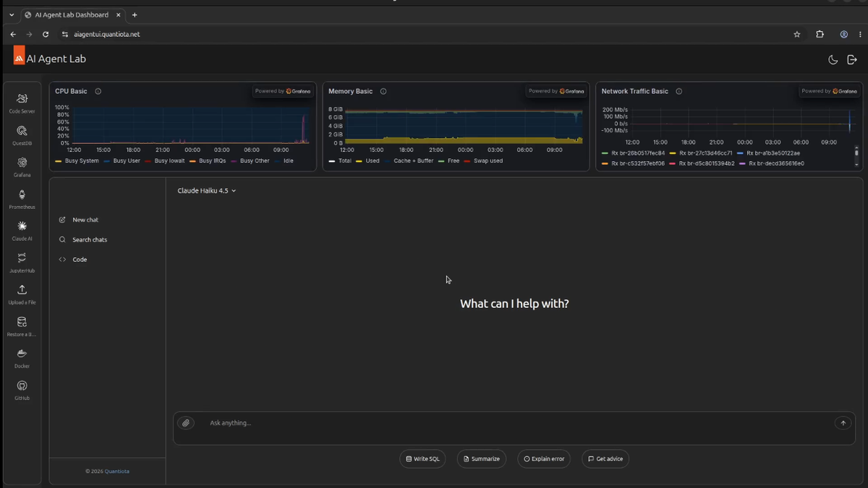
Task: Open the browser profile icon
Action: (843, 34)
